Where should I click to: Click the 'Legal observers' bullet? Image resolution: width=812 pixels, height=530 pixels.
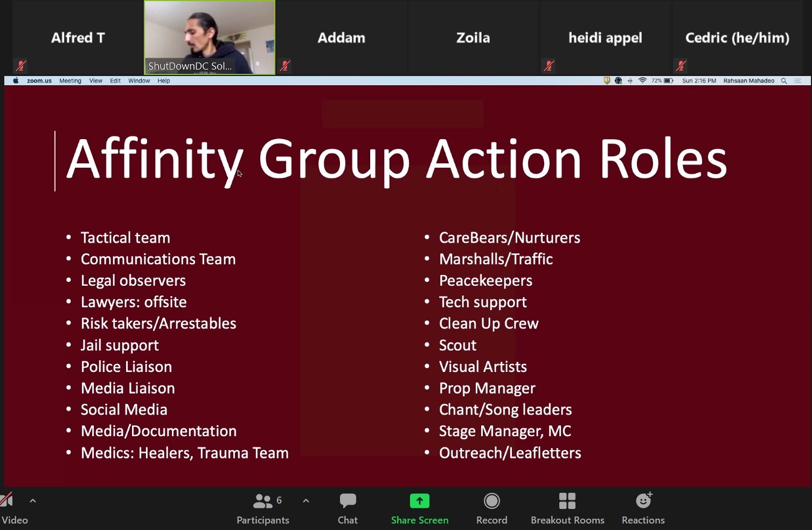(x=133, y=281)
